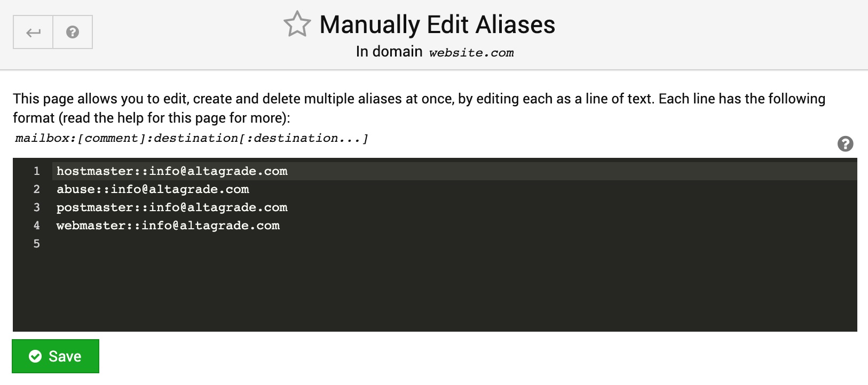Image resolution: width=868 pixels, height=385 pixels.
Task: Save the edited aliases
Action: point(56,356)
